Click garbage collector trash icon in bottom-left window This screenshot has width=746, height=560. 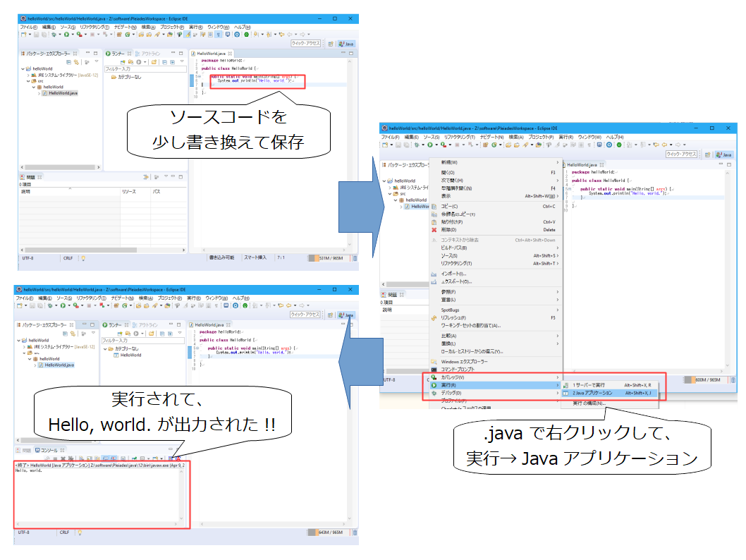(x=355, y=532)
